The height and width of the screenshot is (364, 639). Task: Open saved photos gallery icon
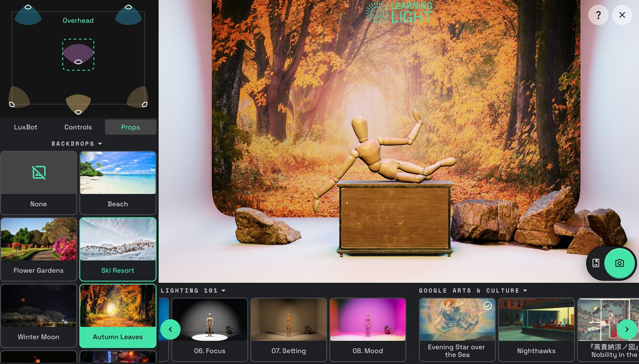596,263
